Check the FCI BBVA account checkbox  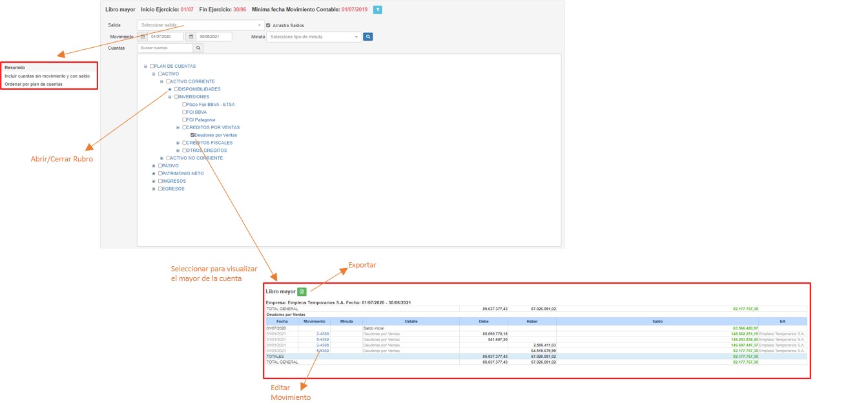click(x=185, y=112)
